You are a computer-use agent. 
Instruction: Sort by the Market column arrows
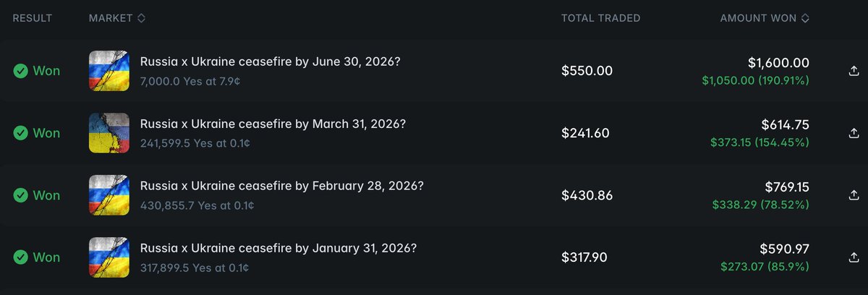(141, 18)
